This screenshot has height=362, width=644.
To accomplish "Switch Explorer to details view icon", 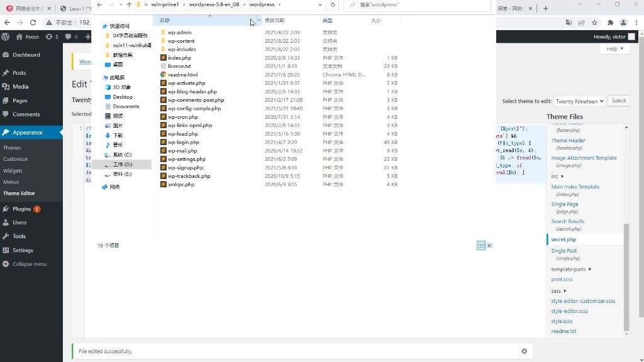I will coord(481,246).
